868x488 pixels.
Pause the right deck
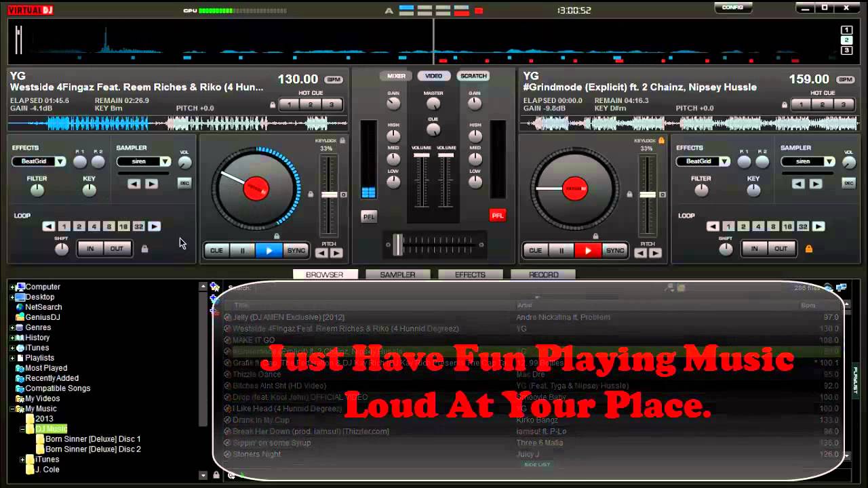click(x=561, y=250)
